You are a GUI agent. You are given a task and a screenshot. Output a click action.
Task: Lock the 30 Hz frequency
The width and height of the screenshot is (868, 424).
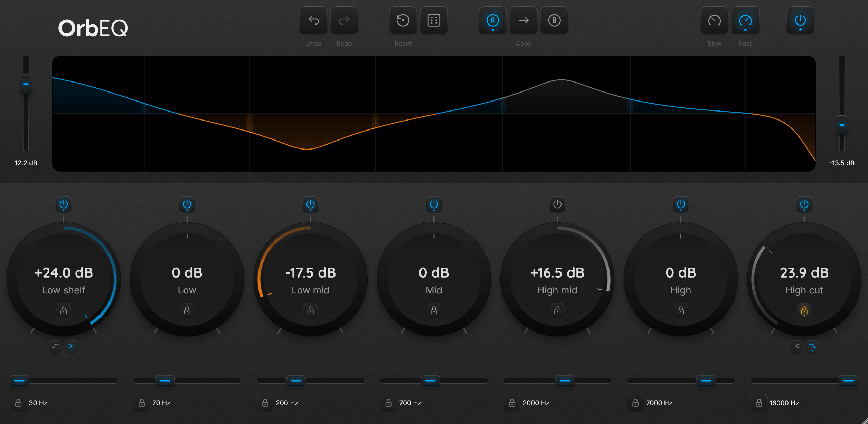coord(18,403)
